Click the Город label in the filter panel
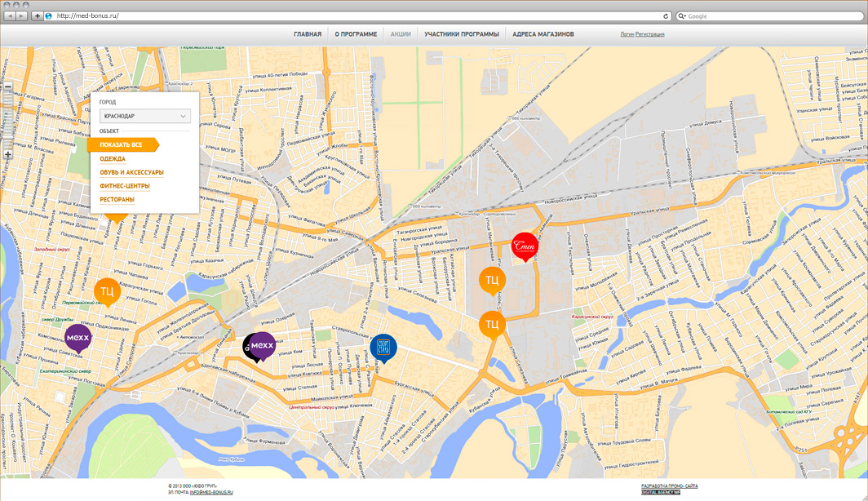The image size is (868, 501). pos(108,103)
